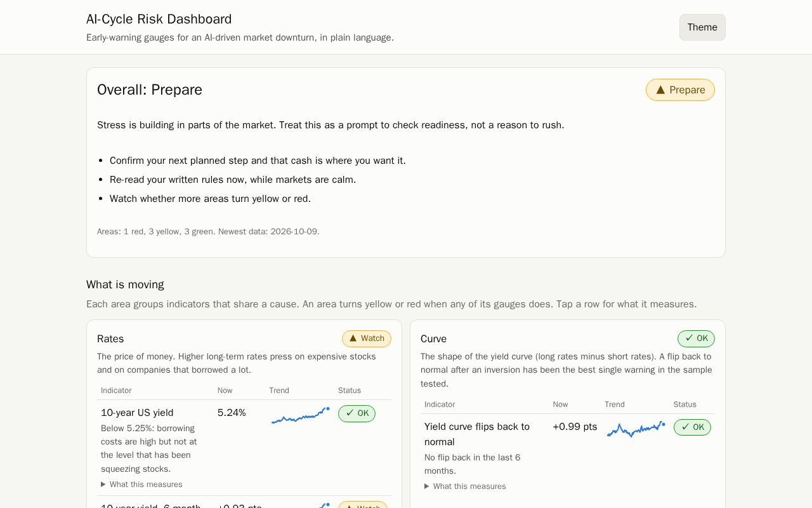Select 'Yield curve flips back to normal' indicator

pos(477,434)
